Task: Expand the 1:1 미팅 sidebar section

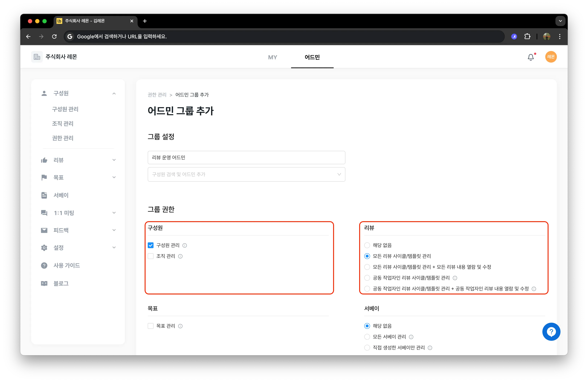Action: (114, 213)
